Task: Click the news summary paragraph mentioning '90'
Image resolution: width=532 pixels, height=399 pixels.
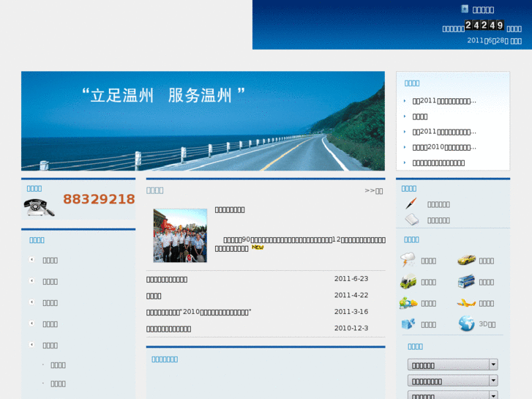Action: click(x=300, y=244)
